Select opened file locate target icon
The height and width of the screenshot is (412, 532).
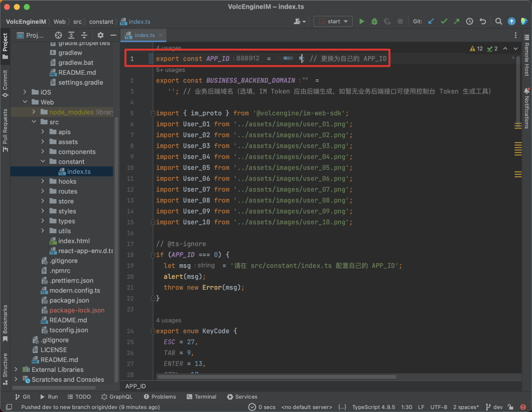[x=58, y=35]
